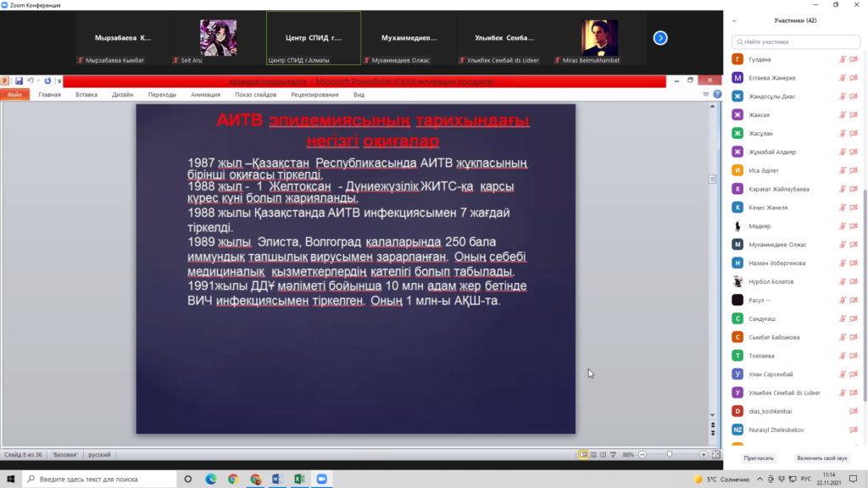Image resolution: width=868 pixels, height=488 pixels.
Task: Click the Save icon in PowerPoint toolbar
Action: click(17, 81)
